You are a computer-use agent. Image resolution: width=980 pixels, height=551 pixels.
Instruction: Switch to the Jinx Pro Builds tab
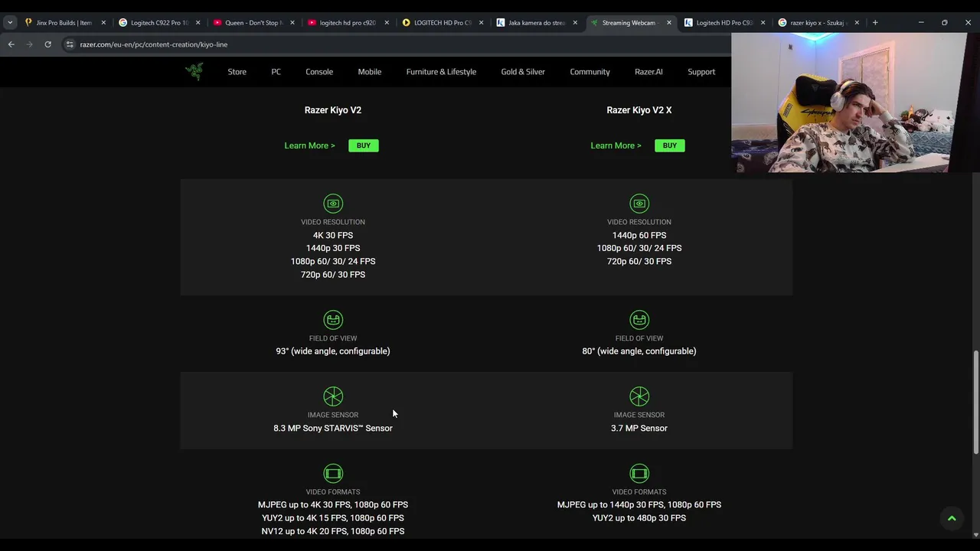coord(63,23)
